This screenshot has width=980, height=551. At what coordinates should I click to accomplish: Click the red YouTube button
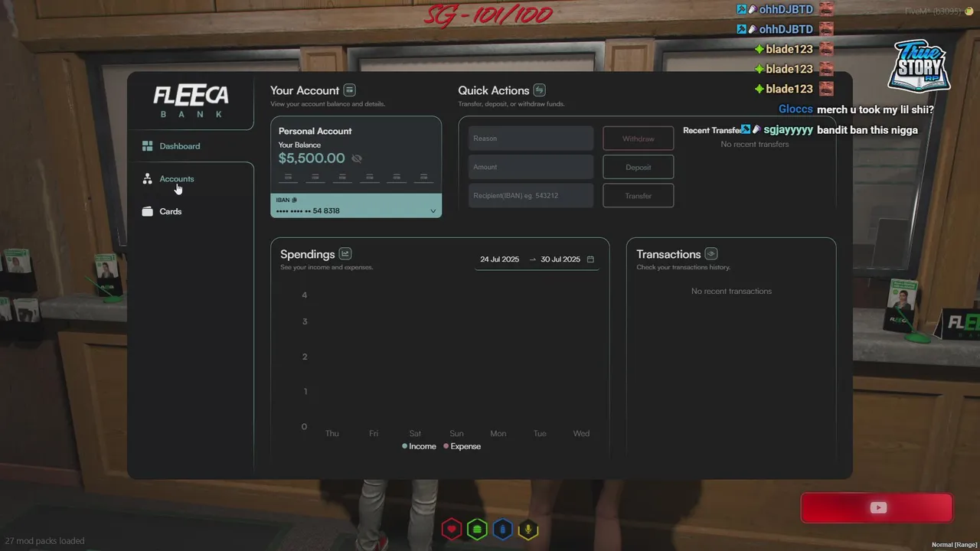(877, 508)
